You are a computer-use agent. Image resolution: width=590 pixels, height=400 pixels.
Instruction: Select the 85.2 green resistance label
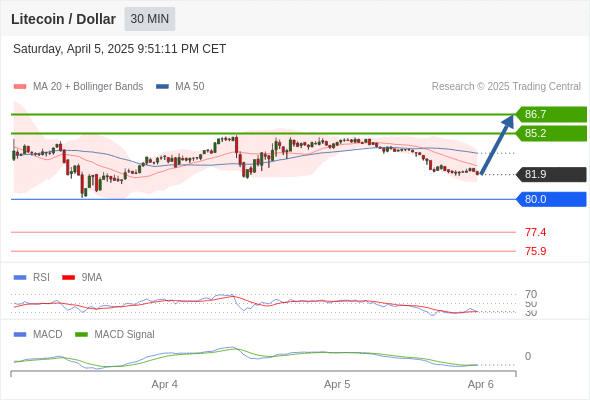550,133
